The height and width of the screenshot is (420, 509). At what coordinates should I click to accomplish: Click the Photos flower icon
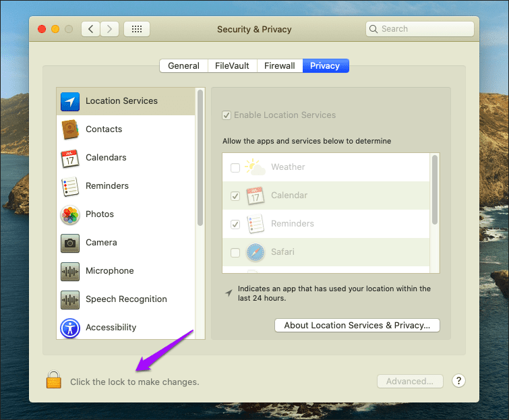pyautogui.click(x=70, y=215)
